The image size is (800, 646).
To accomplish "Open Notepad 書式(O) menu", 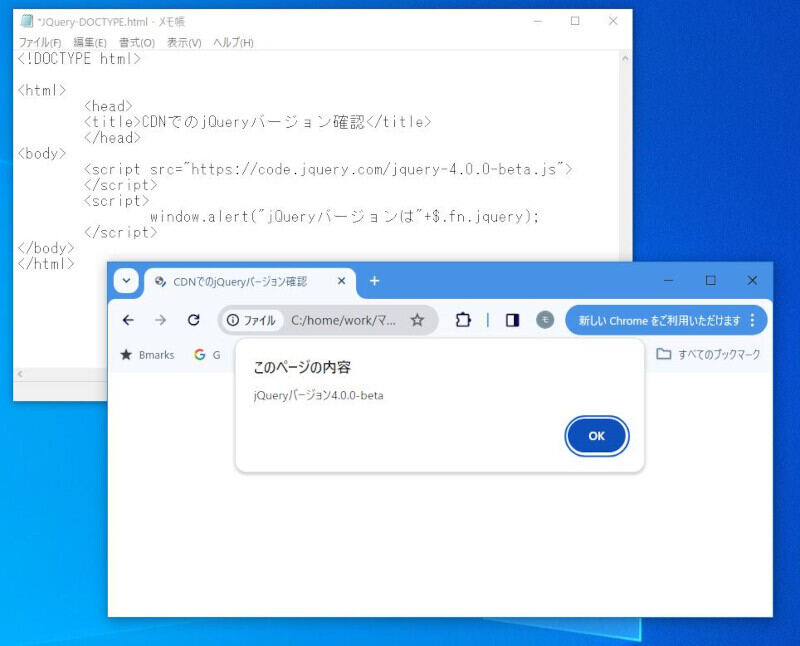I will tap(137, 42).
